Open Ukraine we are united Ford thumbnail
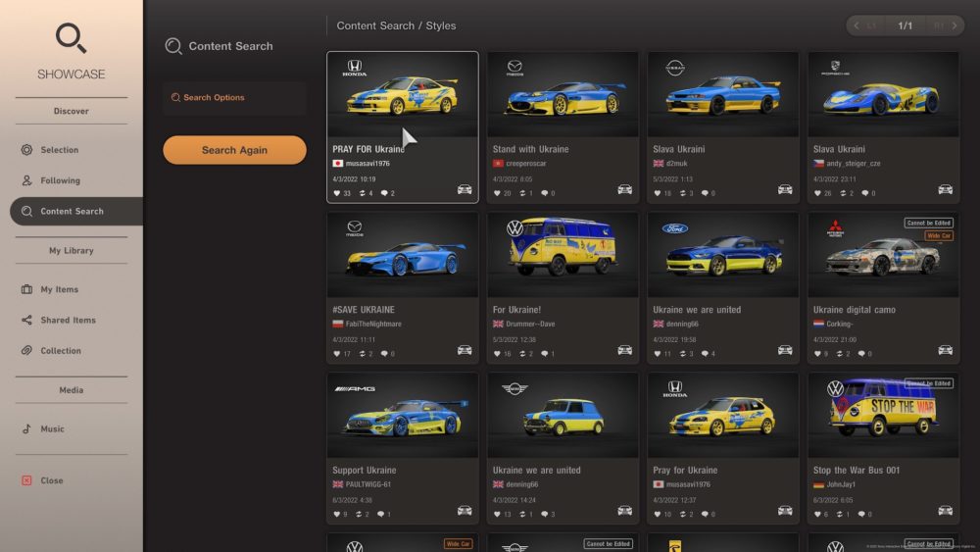Viewport: 980px width, 552px height. pos(723,255)
